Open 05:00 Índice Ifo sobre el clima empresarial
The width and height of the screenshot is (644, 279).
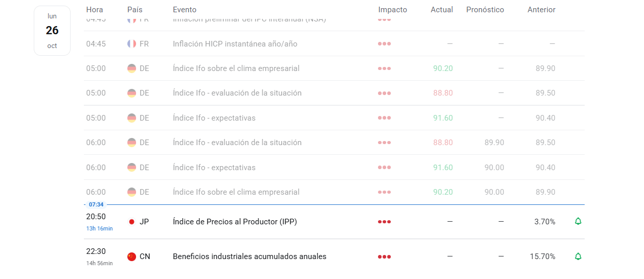pos(236,68)
